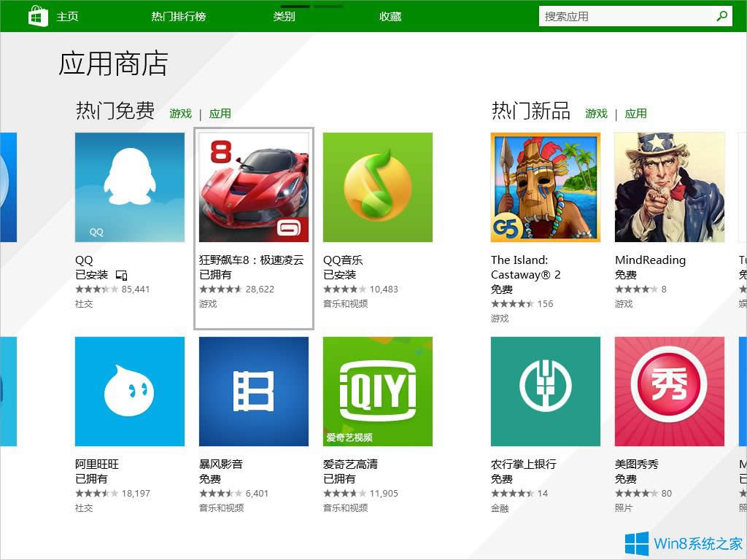Return to 主页 home page

click(67, 16)
